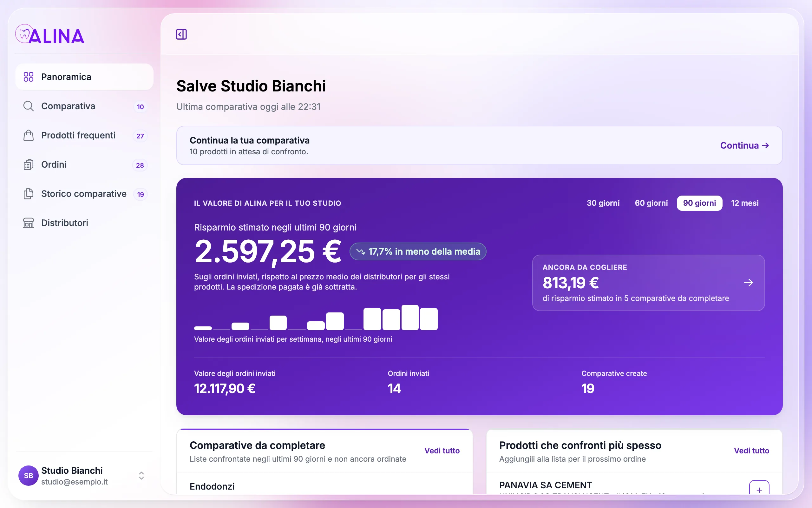Click the Panoramica grid icon
Image resolution: width=812 pixels, height=508 pixels.
(29, 77)
